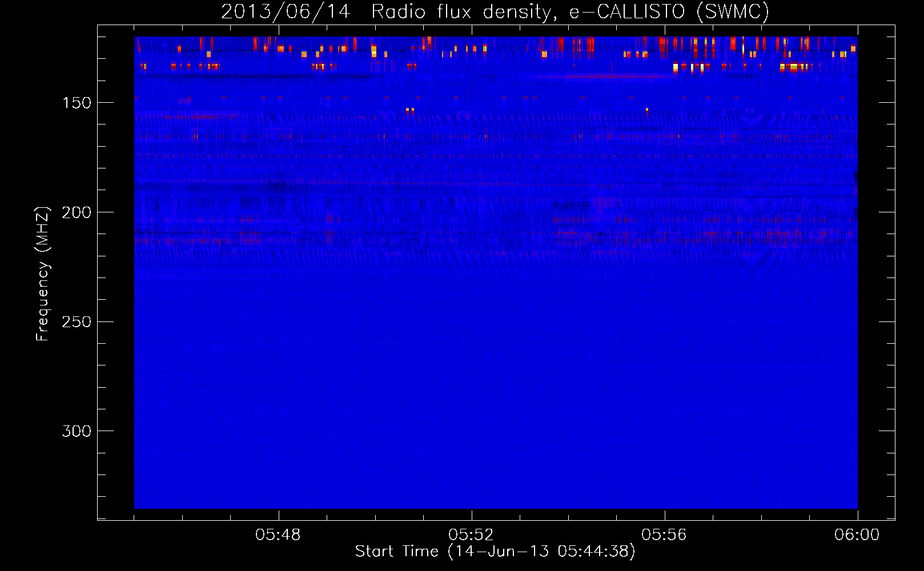Image resolution: width=924 pixels, height=571 pixels.
Task: Click the plot title '2013/06/14 Radio flux density'
Action: (495, 12)
